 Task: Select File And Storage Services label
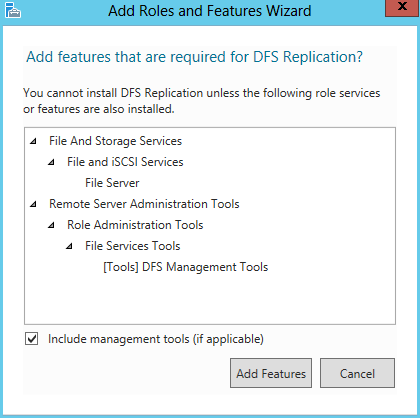115,141
